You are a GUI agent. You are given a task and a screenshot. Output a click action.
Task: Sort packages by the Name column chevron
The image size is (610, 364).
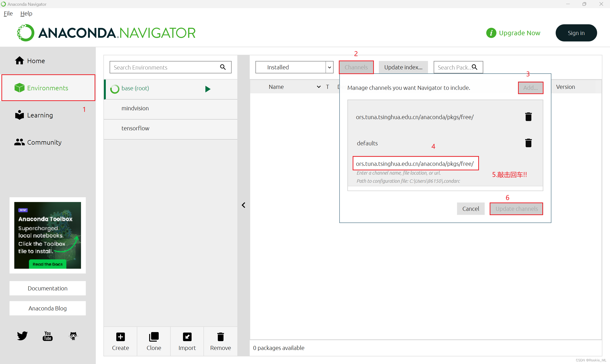(x=319, y=87)
